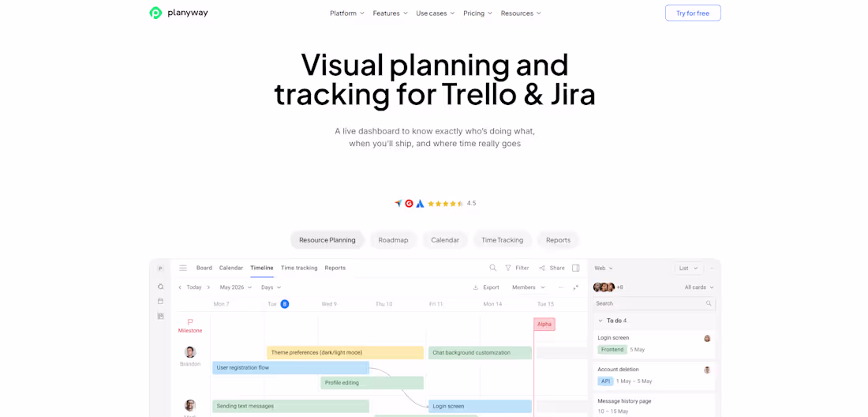Open the Features dropdown menu
Image resolution: width=868 pixels, height=417 pixels.
(x=391, y=13)
